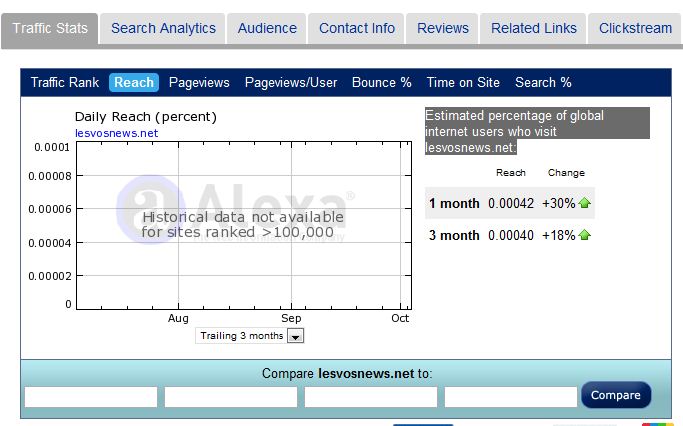Click the 'Daily Reach (percent)' chart title
The height and width of the screenshot is (426, 683).
pyautogui.click(x=145, y=117)
